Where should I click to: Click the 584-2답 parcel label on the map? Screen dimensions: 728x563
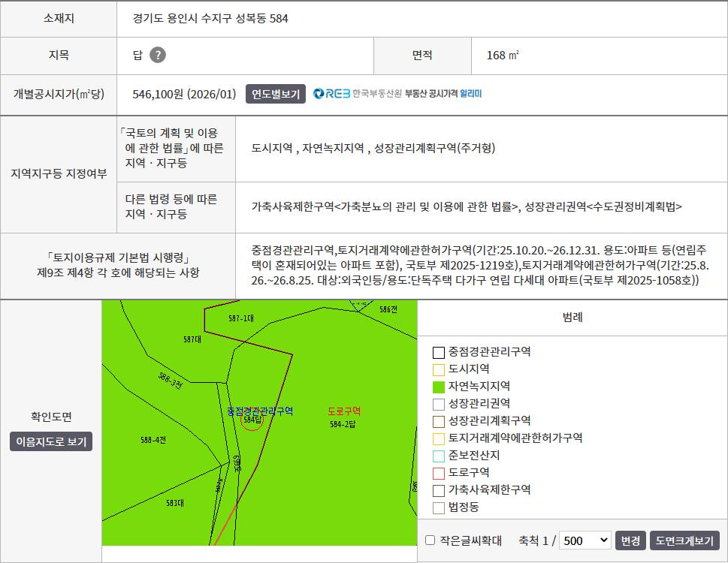point(343,424)
